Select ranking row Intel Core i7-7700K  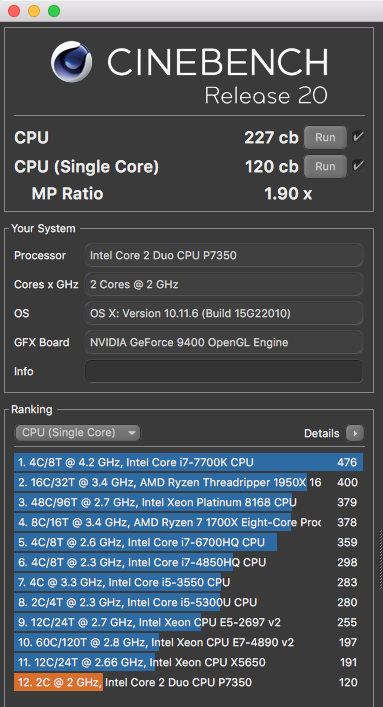(x=189, y=462)
